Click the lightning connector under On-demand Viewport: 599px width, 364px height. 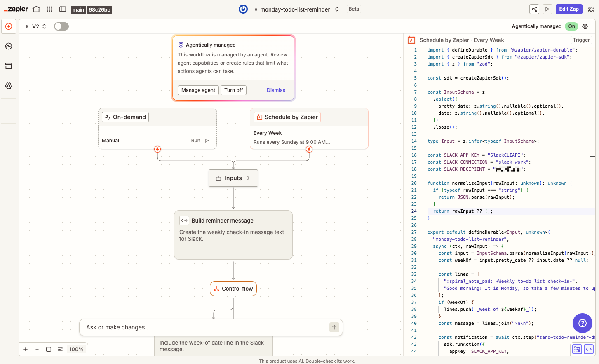coord(157,149)
